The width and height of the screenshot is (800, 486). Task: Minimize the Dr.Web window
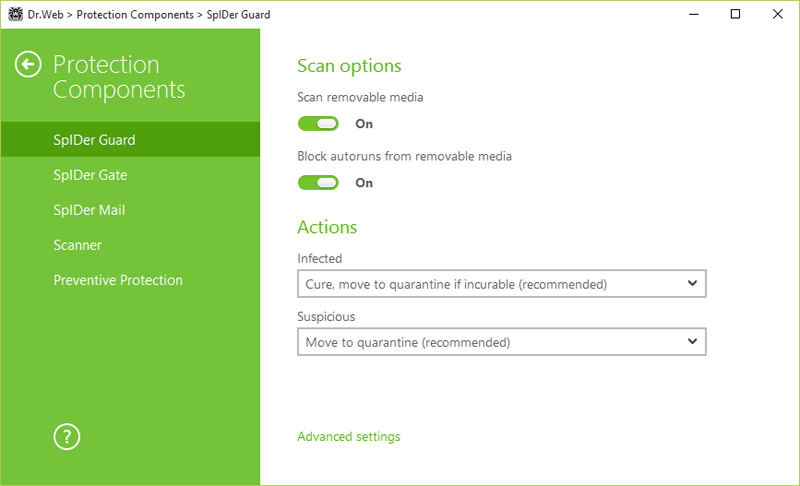click(x=689, y=15)
